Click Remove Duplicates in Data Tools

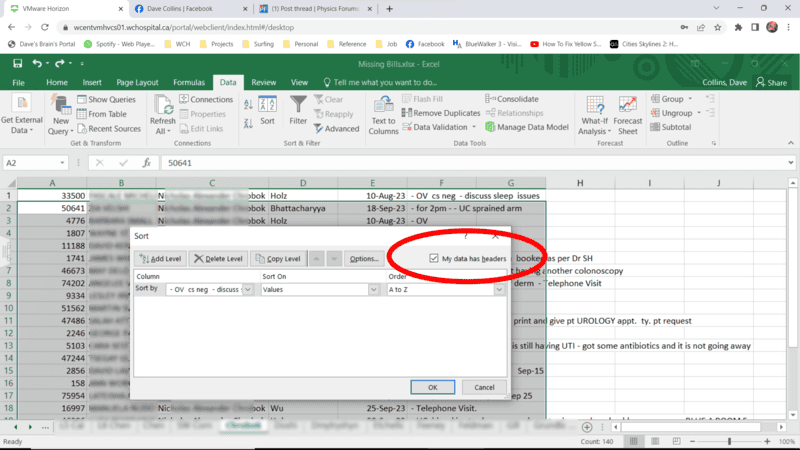(x=440, y=113)
